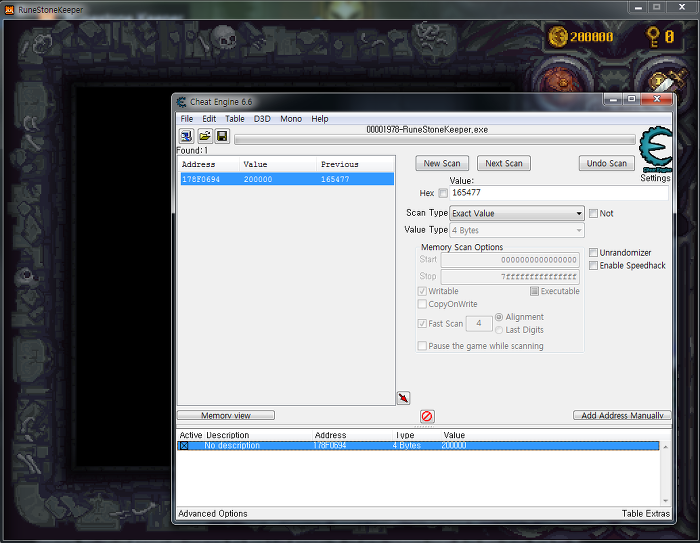
Task: Click the Fast Scan alignment number field
Action: coord(479,324)
